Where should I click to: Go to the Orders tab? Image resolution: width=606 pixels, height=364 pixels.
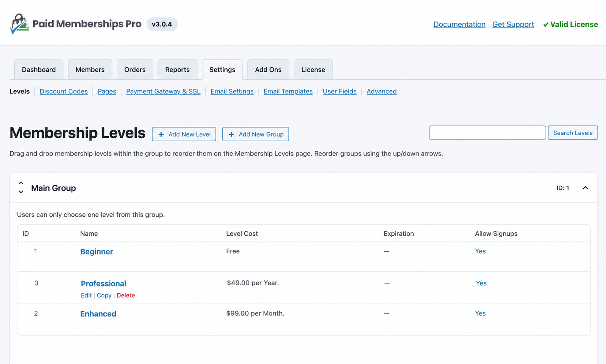click(135, 70)
